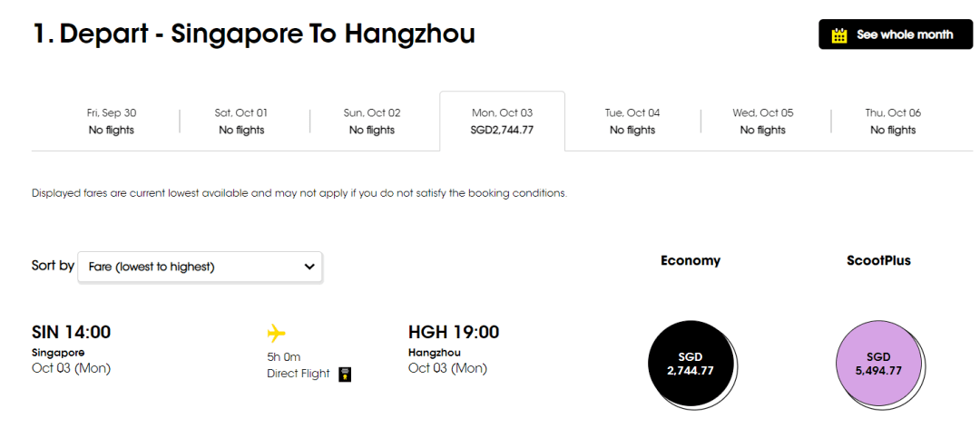Select the Fri, Sep 30 date tab
Screen dimensions: 980x428
pyautogui.click(x=112, y=122)
